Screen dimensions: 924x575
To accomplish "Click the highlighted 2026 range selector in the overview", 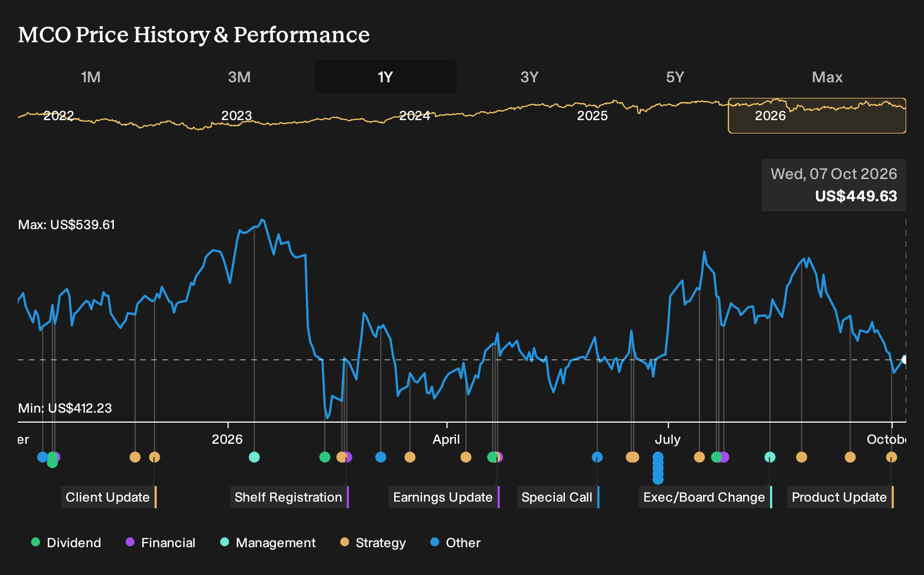I will (x=817, y=116).
